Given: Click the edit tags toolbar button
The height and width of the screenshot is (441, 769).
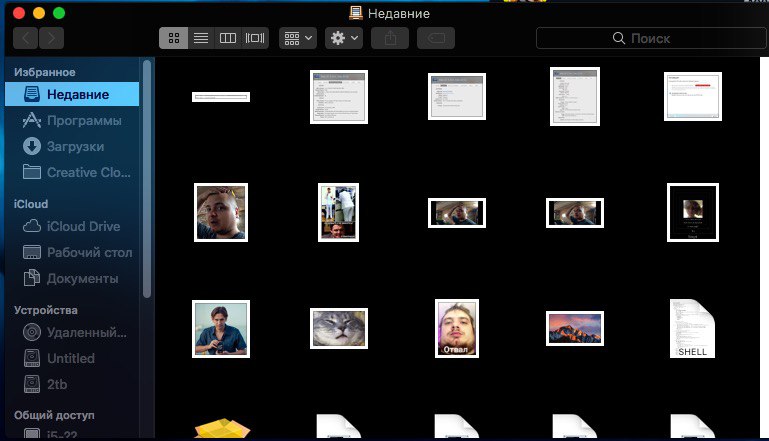Looking at the screenshot, I should pyautogui.click(x=436, y=38).
